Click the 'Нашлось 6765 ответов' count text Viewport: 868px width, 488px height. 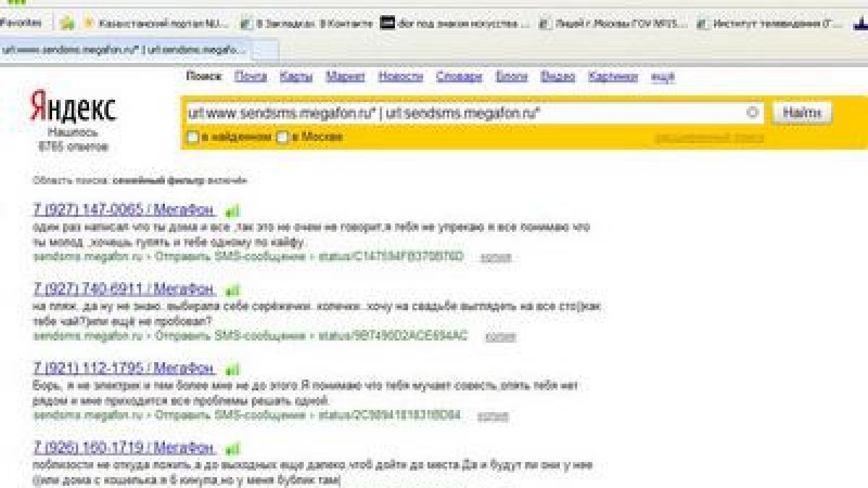click(x=73, y=140)
